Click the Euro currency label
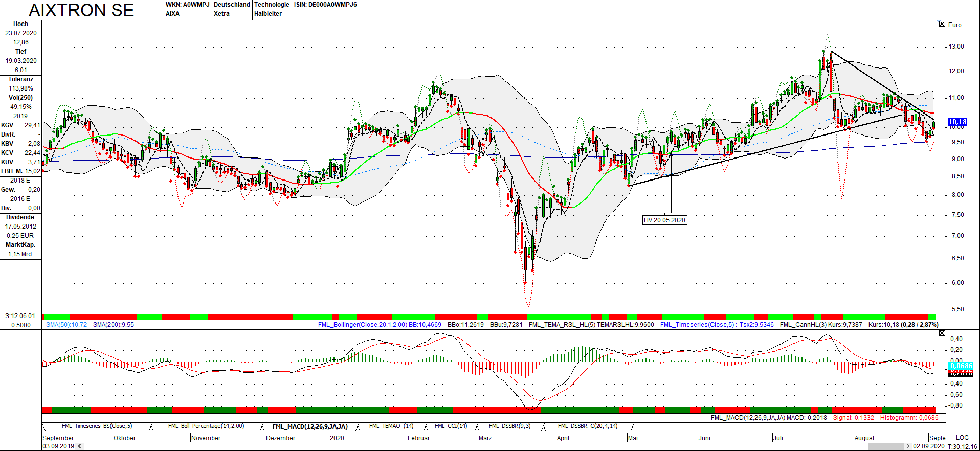This screenshot has height=451, width=980. (x=955, y=25)
